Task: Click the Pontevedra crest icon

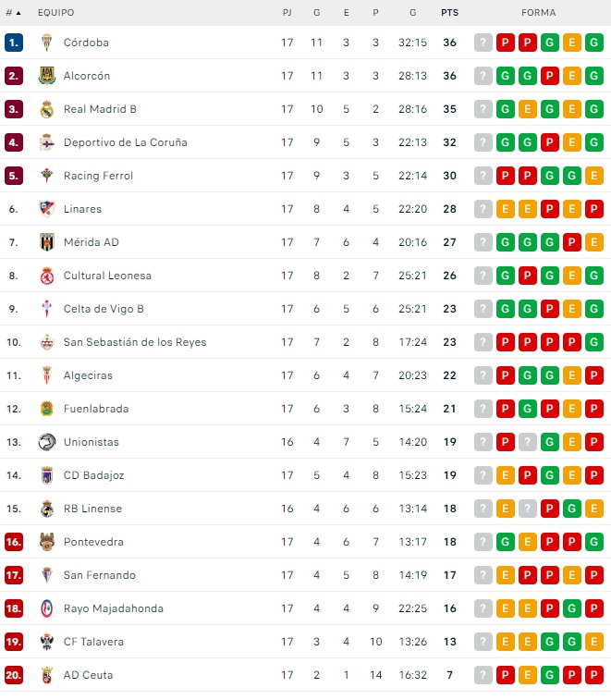Action: [x=47, y=542]
